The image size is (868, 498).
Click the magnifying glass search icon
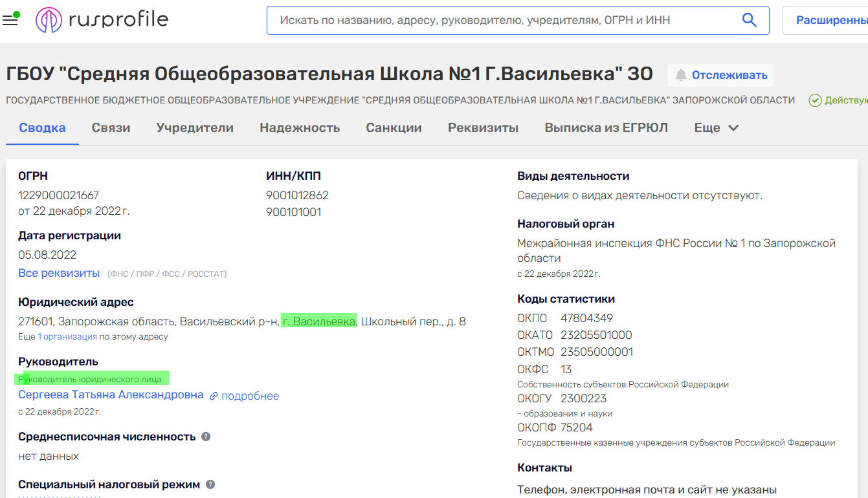pyautogui.click(x=749, y=20)
